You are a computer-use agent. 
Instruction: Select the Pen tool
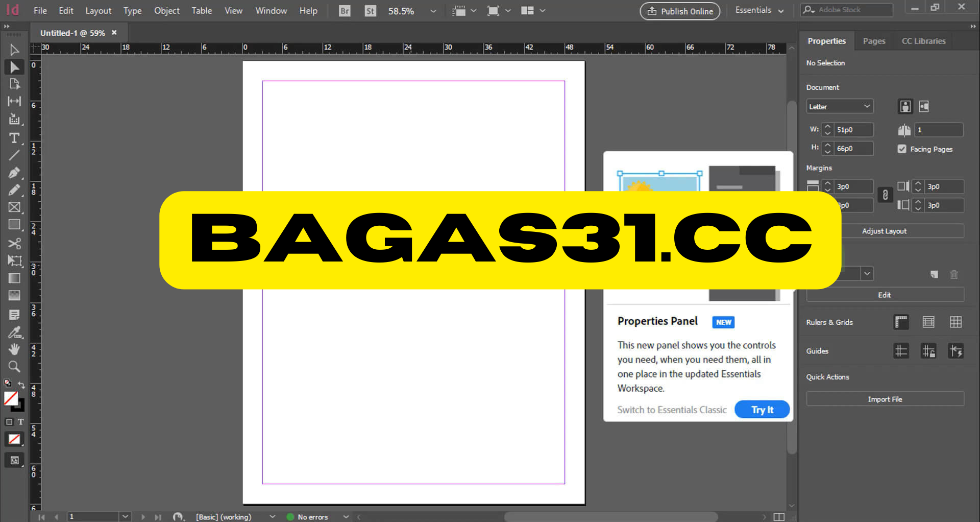[x=14, y=173]
